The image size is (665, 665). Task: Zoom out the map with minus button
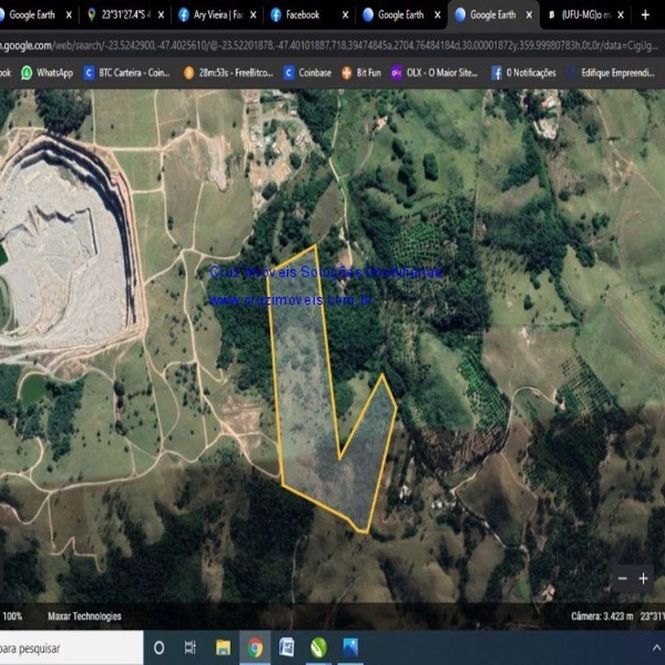pyautogui.click(x=622, y=578)
